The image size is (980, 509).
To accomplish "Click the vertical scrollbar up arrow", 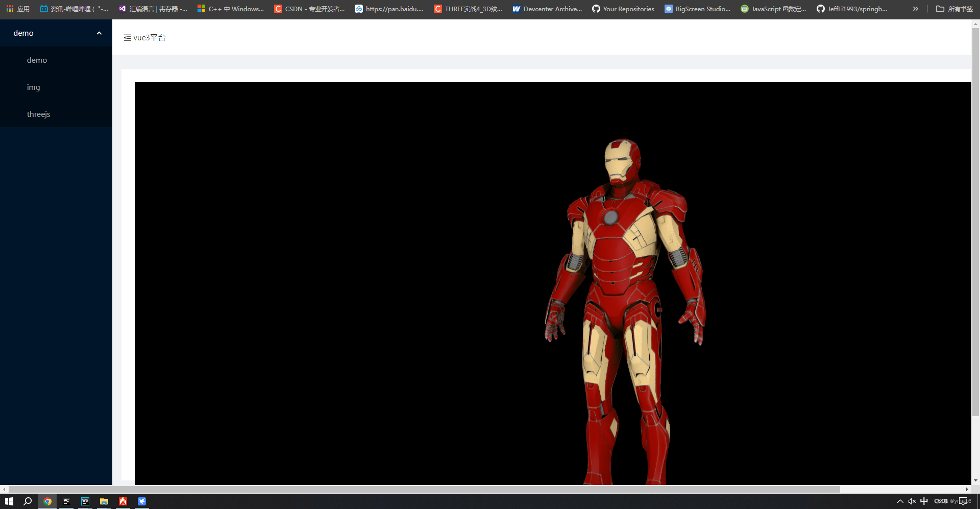I will [x=975, y=23].
